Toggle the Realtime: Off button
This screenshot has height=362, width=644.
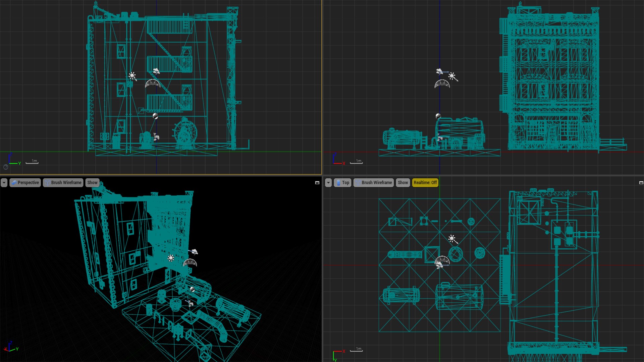pyautogui.click(x=425, y=183)
